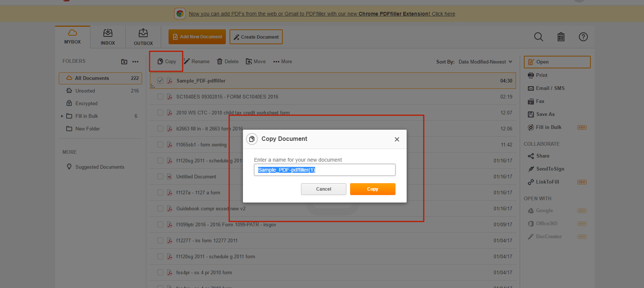644x288 pixels.
Task: Click the Email / SMS option
Action: (546, 88)
